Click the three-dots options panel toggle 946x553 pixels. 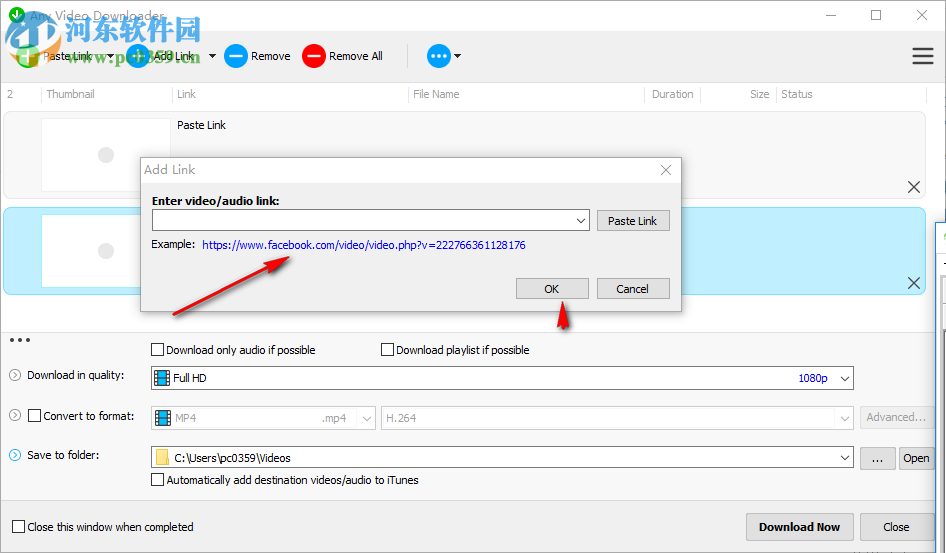pos(20,340)
